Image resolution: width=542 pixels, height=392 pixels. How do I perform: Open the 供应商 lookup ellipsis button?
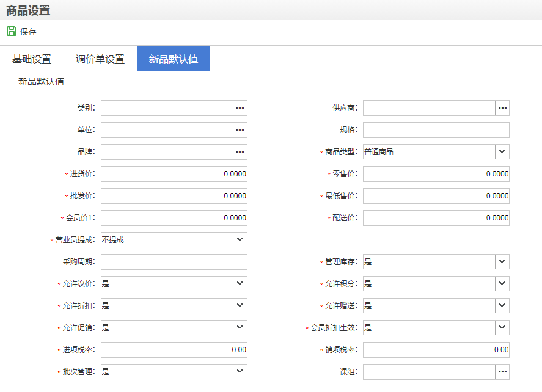tap(502, 108)
